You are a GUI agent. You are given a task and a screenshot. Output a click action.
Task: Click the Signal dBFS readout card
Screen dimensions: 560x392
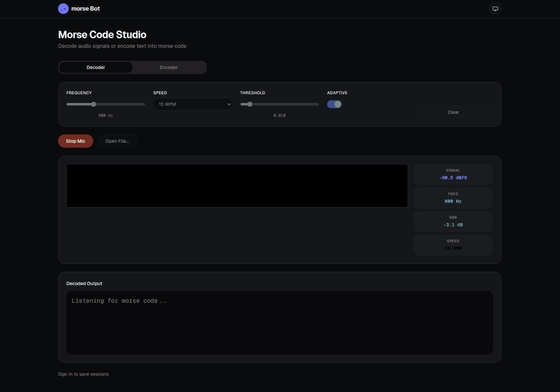453,174
